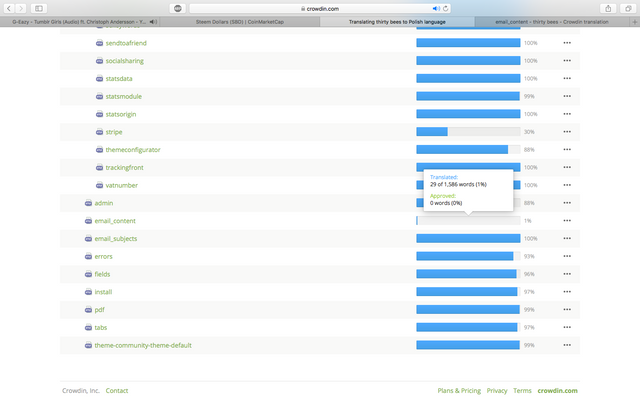Mute the G-Eazy tab's speaker icon

tap(153, 22)
